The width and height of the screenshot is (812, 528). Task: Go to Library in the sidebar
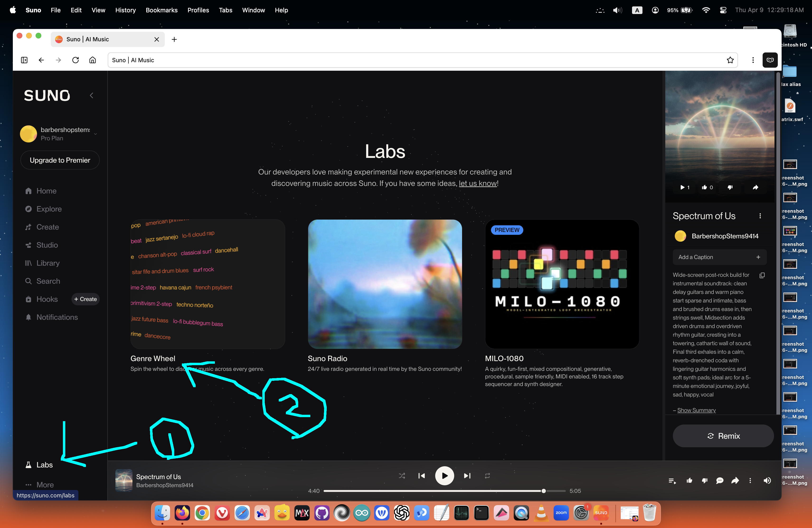click(48, 263)
